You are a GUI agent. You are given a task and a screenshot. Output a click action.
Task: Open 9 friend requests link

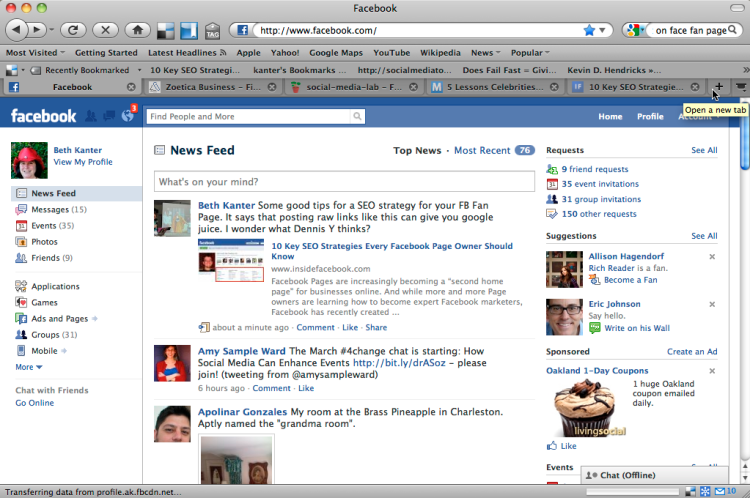coord(595,169)
